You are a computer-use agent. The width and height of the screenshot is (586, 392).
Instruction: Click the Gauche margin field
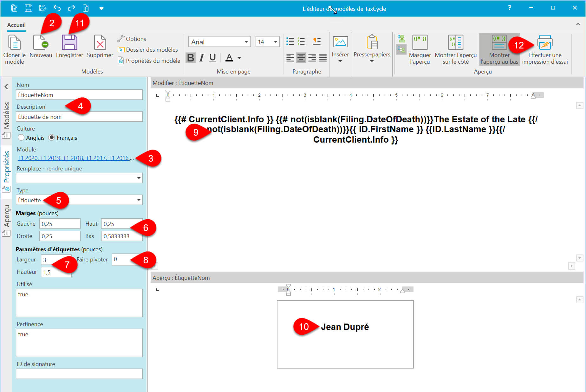tap(60, 224)
